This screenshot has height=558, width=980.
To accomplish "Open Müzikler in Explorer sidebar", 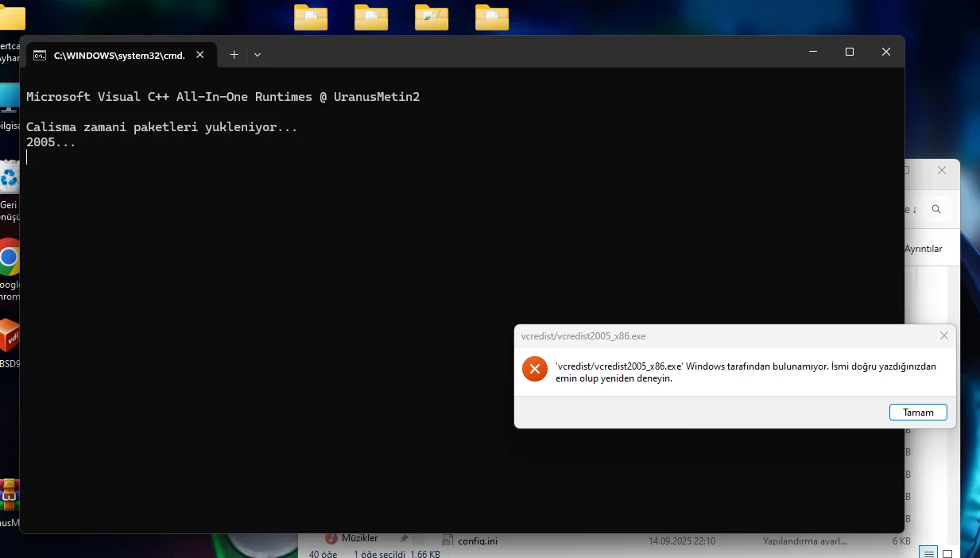I will (x=359, y=538).
